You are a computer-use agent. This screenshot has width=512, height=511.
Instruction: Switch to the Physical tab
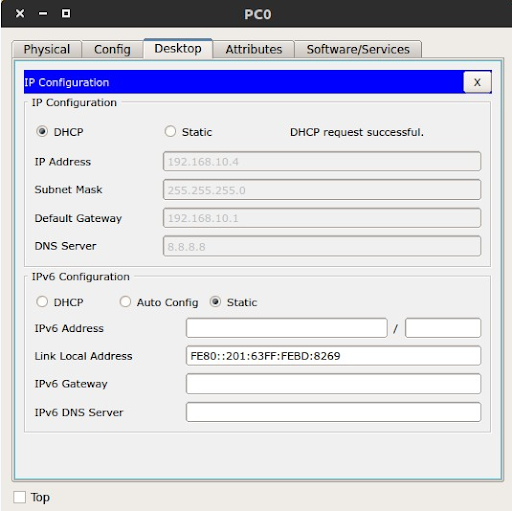pyautogui.click(x=47, y=49)
